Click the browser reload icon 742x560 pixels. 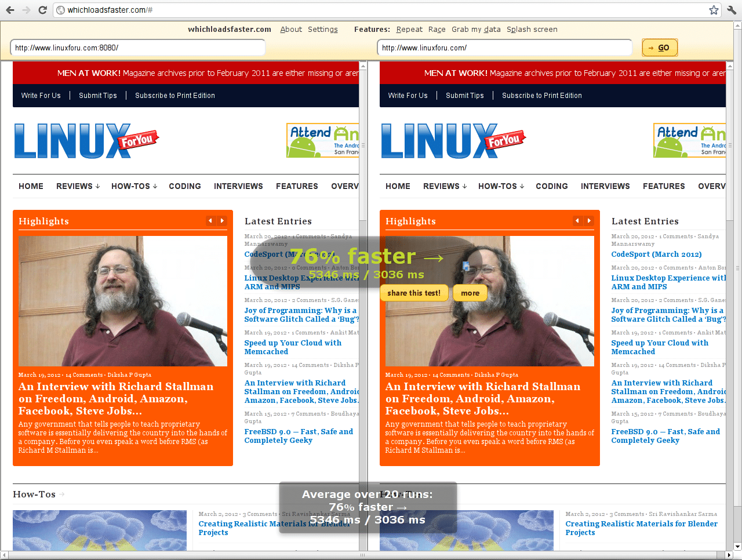click(42, 10)
